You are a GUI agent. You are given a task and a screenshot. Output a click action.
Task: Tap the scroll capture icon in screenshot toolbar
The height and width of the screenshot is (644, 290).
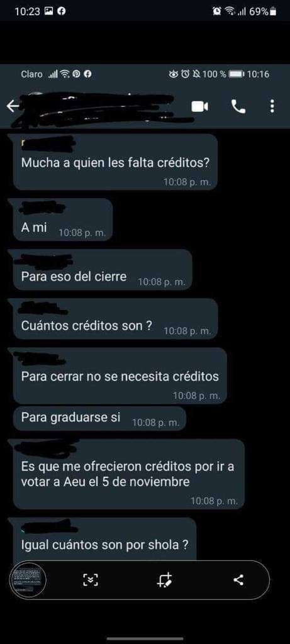[91, 580]
